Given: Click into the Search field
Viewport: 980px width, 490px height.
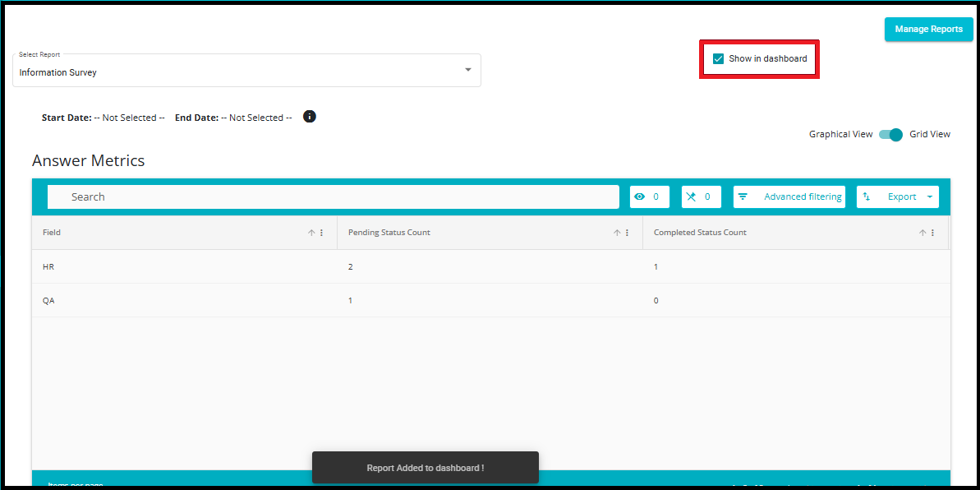Looking at the screenshot, I should pyautogui.click(x=334, y=196).
